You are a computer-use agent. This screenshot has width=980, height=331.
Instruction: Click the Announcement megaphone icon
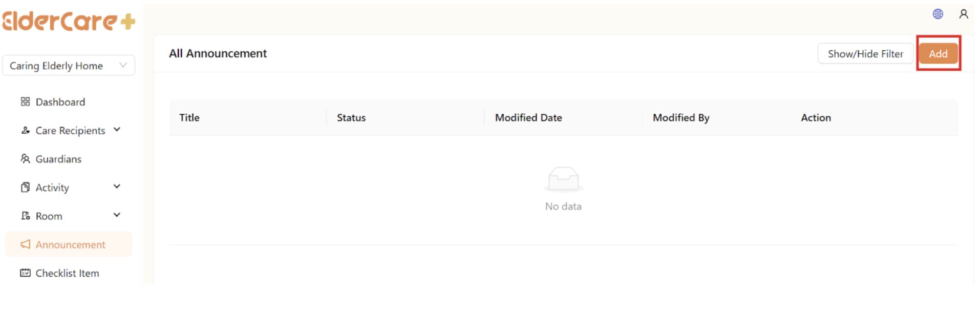pos(25,244)
